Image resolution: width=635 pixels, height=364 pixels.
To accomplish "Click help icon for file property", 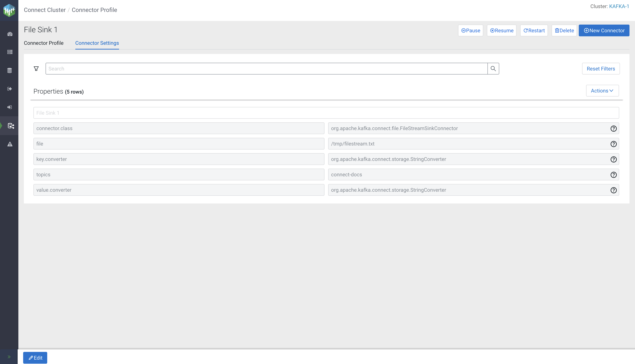I will [x=613, y=144].
